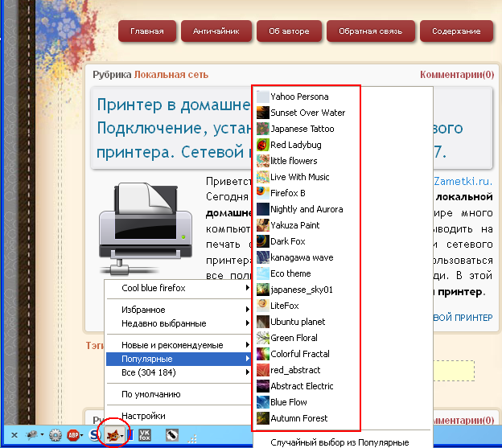The width and height of the screenshot is (502, 448).
Task: Open the dropdown arrow beside the fox icon
Action: click(x=122, y=435)
